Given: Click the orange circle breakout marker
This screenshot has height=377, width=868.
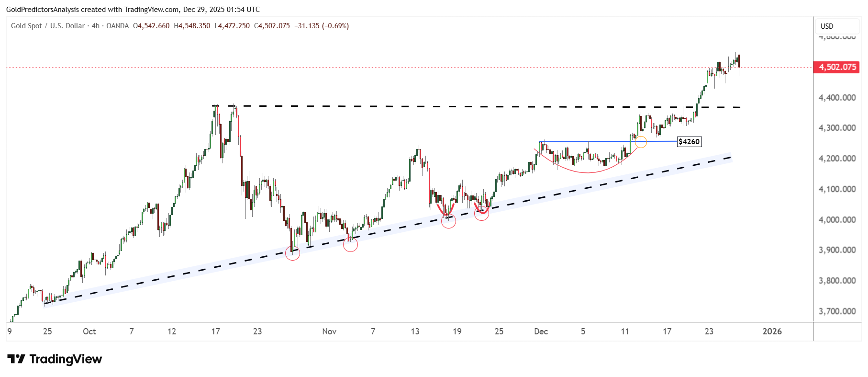Looking at the screenshot, I should tap(641, 142).
